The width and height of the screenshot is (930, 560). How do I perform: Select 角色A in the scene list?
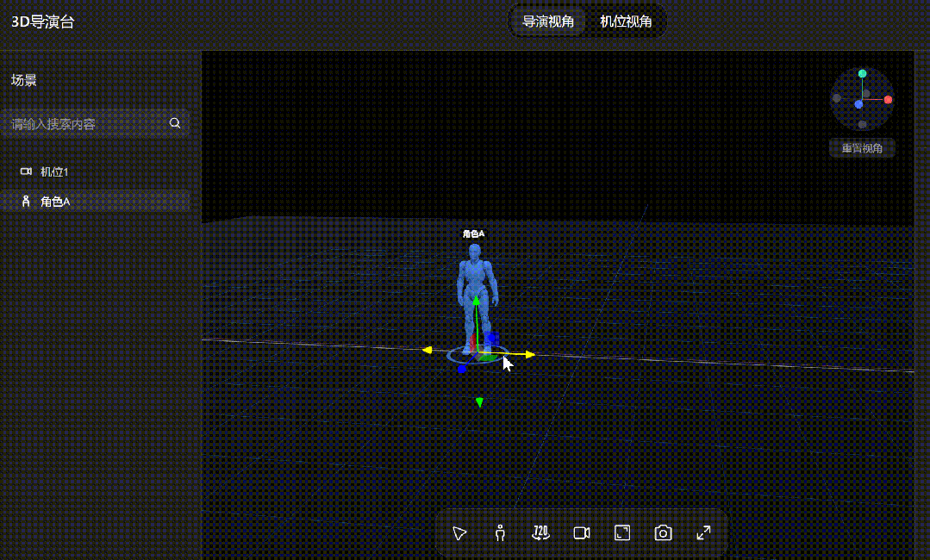(x=95, y=202)
